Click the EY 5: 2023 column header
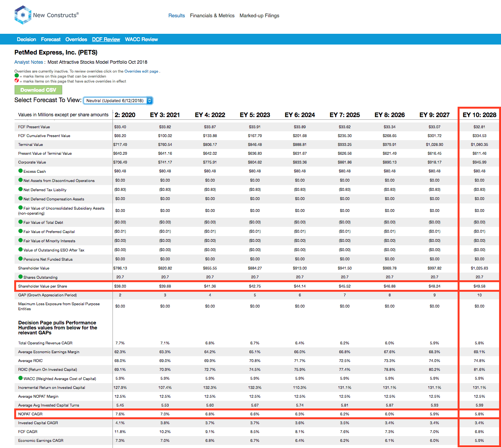501x448 pixels. pos(255,115)
